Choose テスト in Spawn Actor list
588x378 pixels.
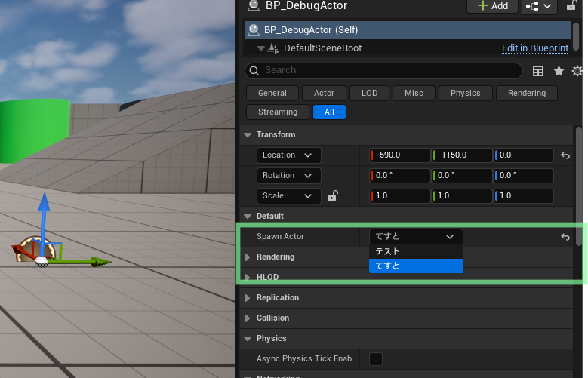[416, 252]
